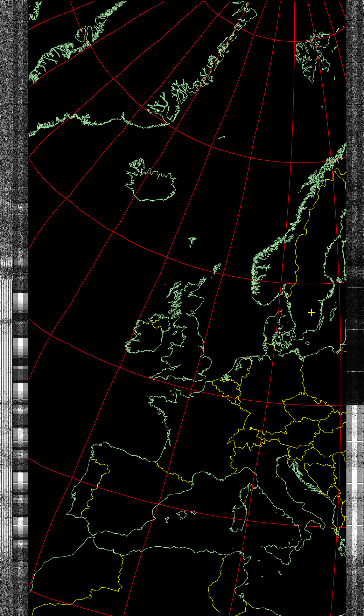Click on the Iceland outline
The height and width of the screenshot is (616, 364).
152,185
